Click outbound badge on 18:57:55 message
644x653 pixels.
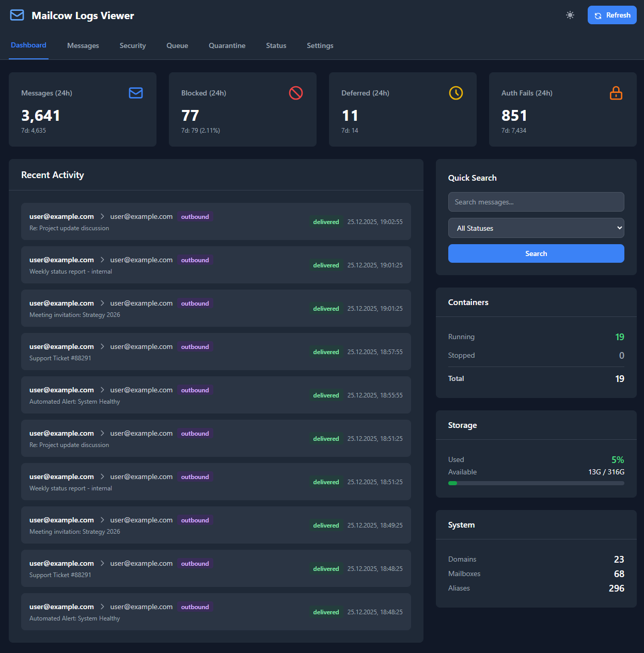[195, 347]
